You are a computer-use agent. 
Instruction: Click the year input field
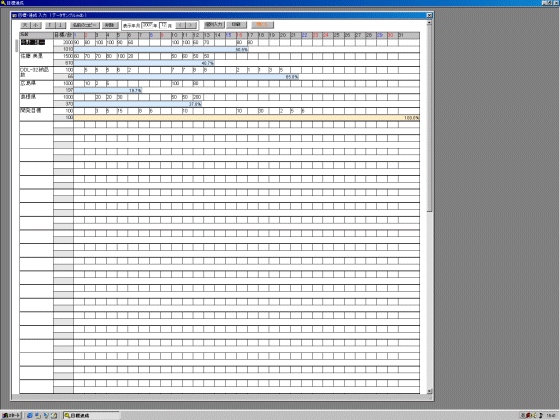(147, 25)
